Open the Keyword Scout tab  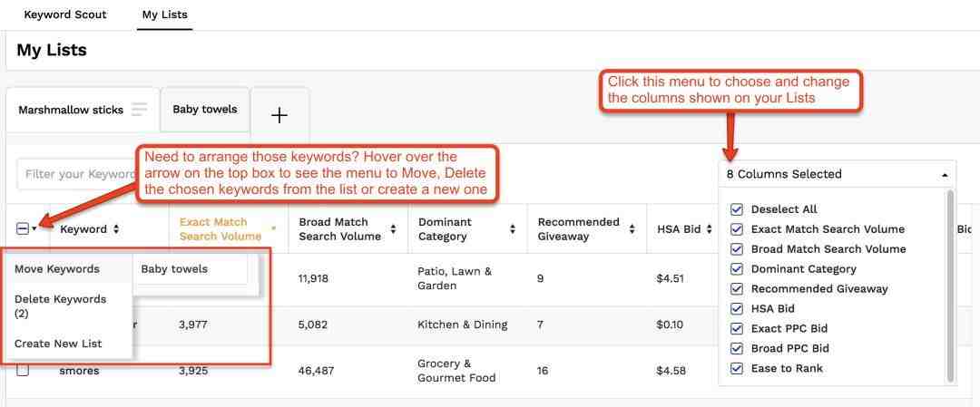pos(65,15)
